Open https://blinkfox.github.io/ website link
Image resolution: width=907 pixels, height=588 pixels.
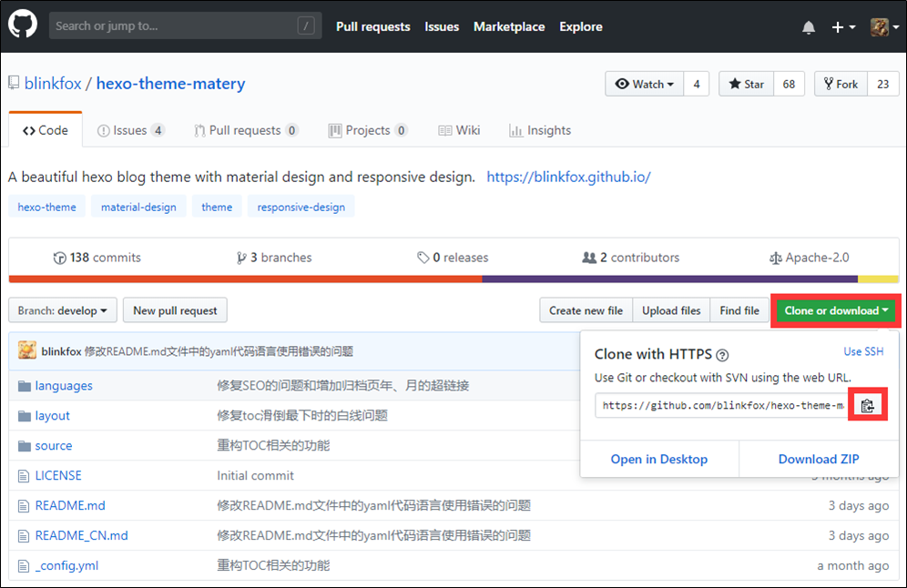pyautogui.click(x=568, y=177)
